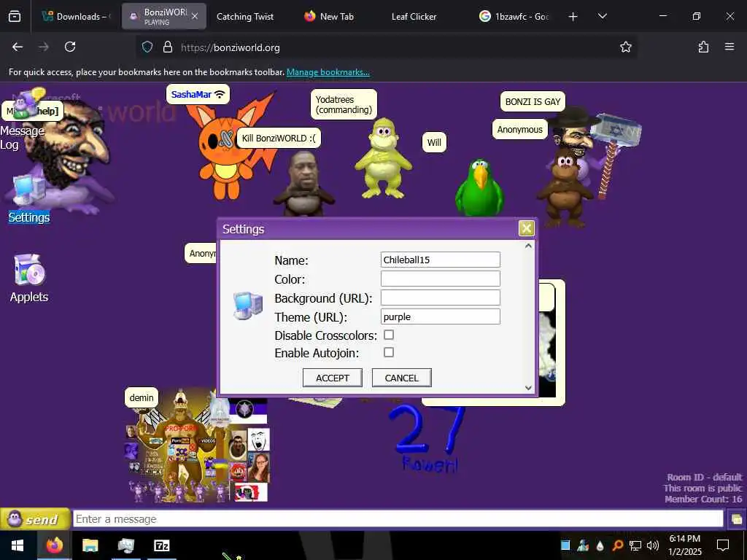Click the Manage bookmarks link
The height and width of the screenshot is (560, 747).
point(328,72)
